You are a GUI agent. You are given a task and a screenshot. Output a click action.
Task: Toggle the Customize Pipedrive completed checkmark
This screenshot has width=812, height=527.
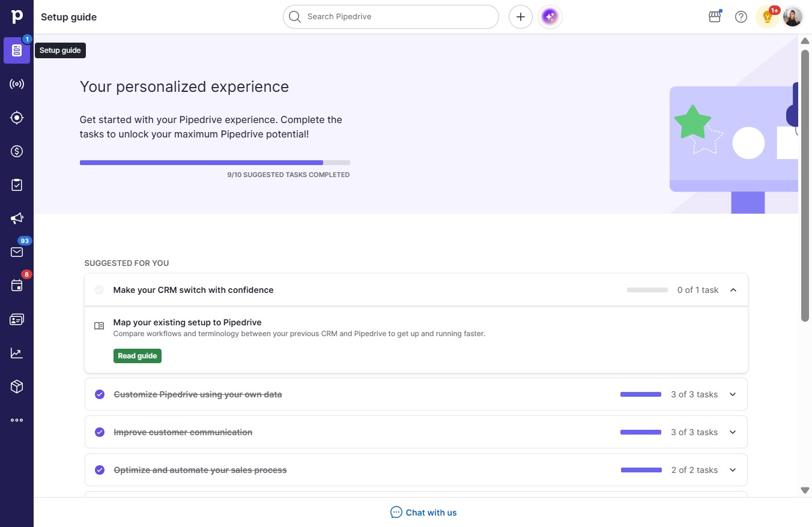point(100,394)
